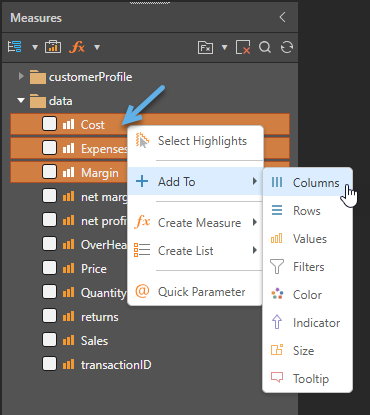Click the clear selection icon with red X
The height and width of the screenshot is (415, 370).
pyautogui.click(x=243, y=47)
